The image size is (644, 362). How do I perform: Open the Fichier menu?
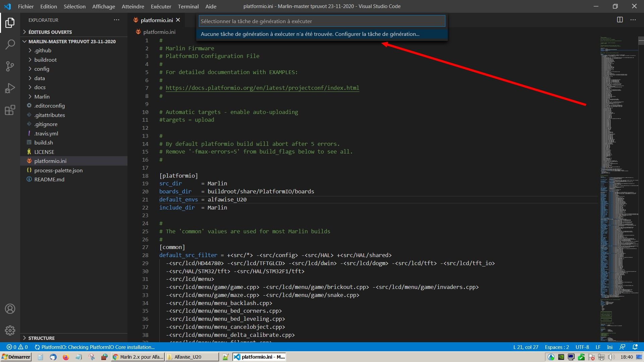point(26,6)
